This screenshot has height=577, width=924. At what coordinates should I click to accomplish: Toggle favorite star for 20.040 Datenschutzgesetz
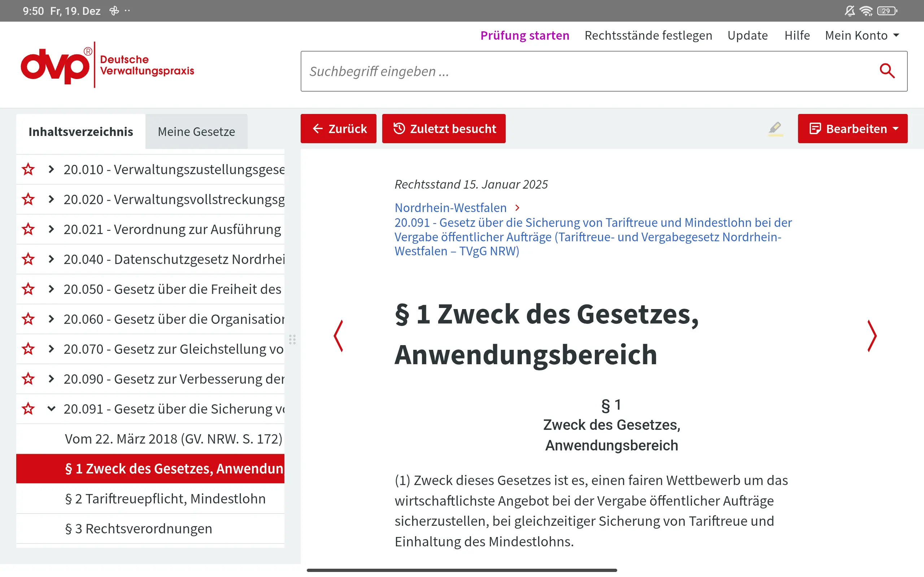tap(28, 259)
